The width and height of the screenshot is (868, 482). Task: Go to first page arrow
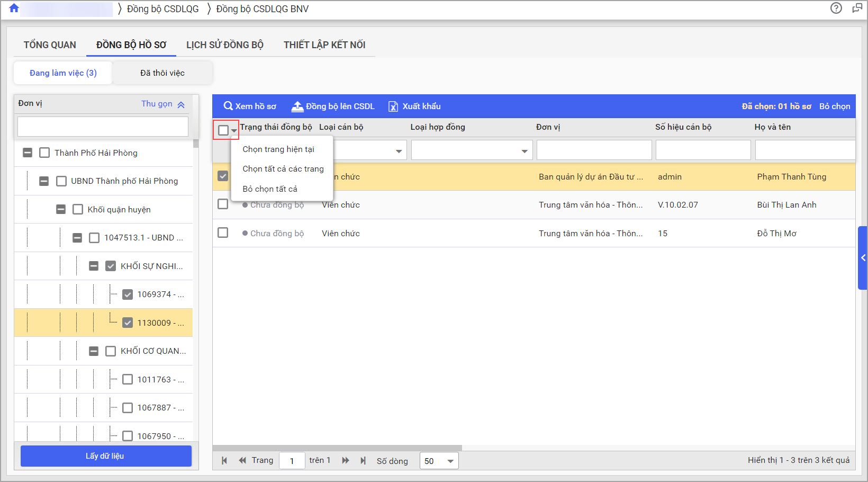click(224, 460)
